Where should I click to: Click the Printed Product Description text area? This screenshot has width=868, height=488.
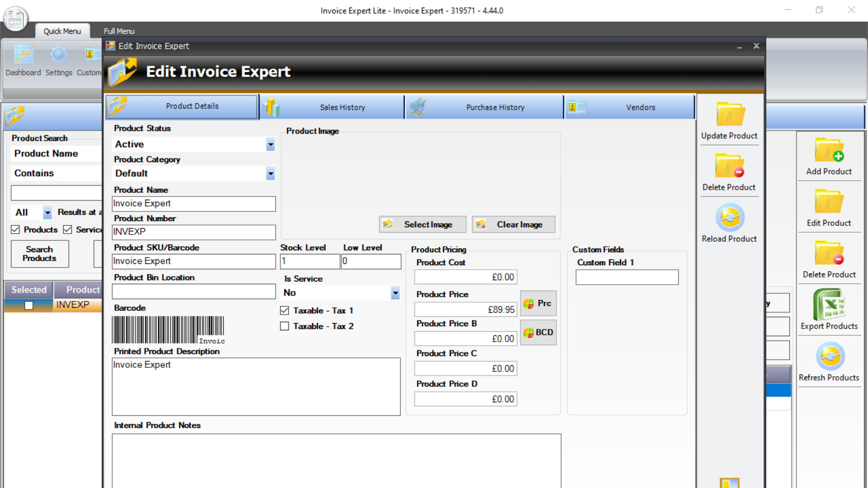256,387
